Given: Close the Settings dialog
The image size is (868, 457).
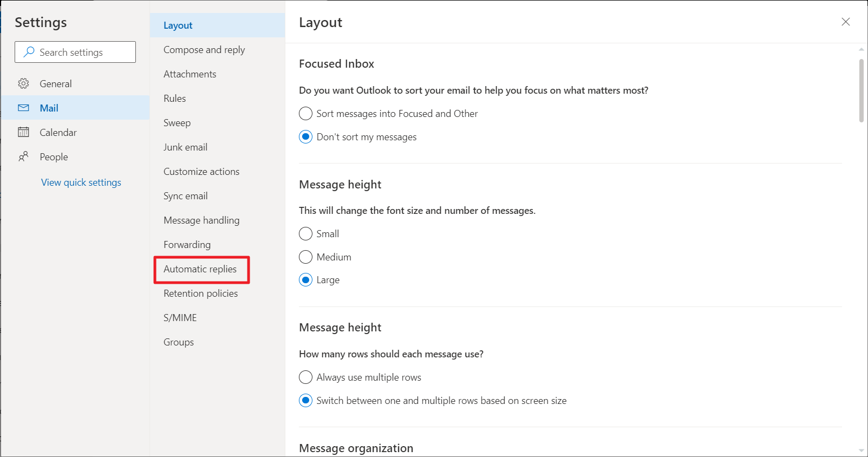Looking at the screenshot, I should (x=846, y=22).
